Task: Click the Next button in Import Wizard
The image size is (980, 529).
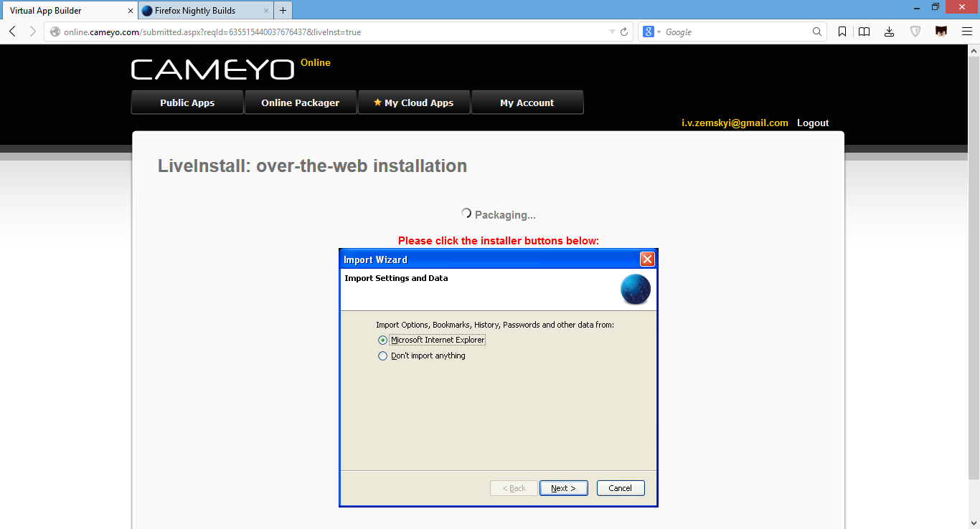Action: 563,488
